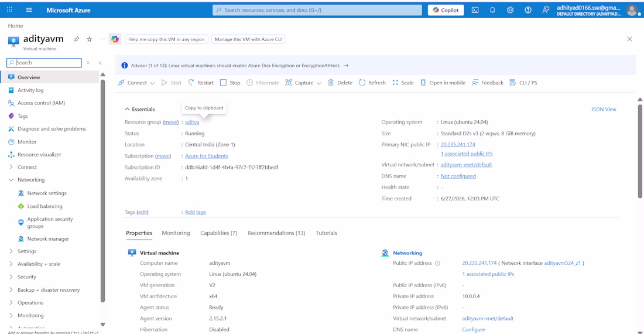Open the feedback icon in top bar
Image resolution: width=644 pixels, height=334 pixels.
click(x=546, y=10)
